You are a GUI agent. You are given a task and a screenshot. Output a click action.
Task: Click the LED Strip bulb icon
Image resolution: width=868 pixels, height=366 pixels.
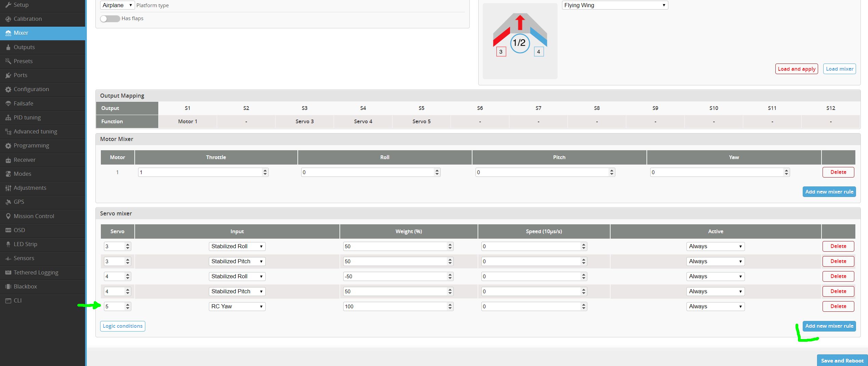(8, 244)
